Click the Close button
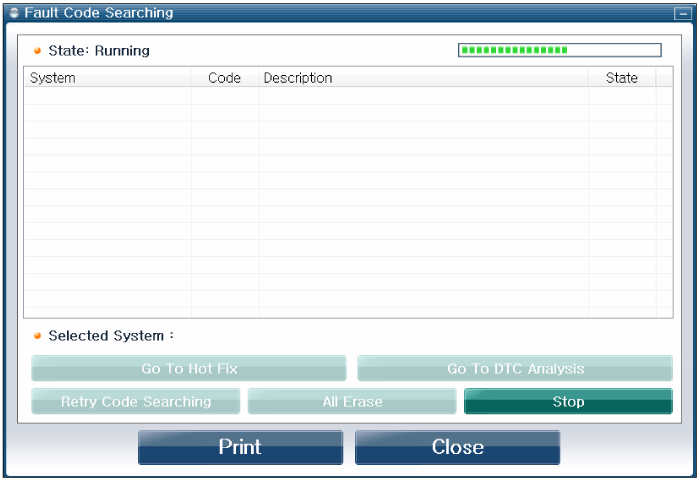The image size is (700, 481). coord(458,447)
